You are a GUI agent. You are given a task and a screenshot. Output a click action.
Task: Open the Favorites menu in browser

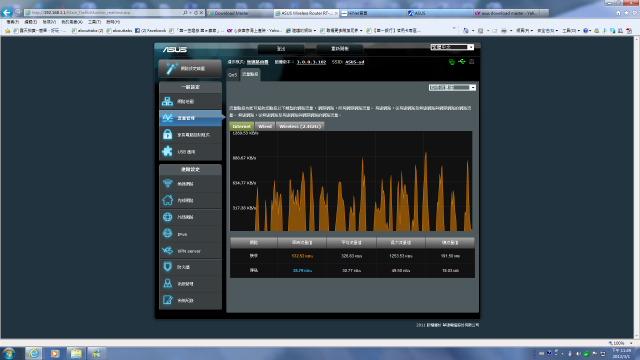tap(72, 22)
